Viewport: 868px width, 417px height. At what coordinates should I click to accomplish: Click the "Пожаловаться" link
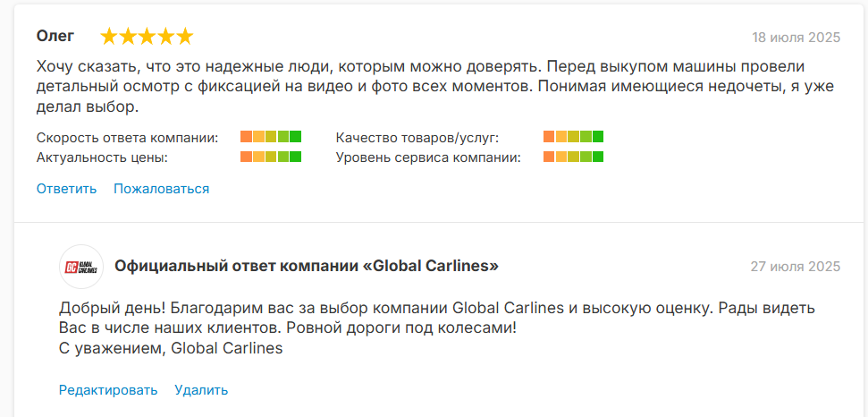(x=162, y=189)
